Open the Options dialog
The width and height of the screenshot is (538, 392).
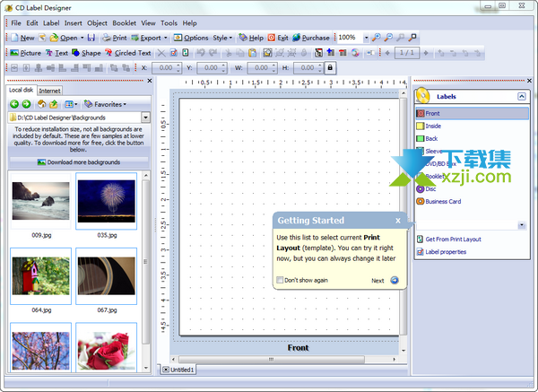coord(191,38)
